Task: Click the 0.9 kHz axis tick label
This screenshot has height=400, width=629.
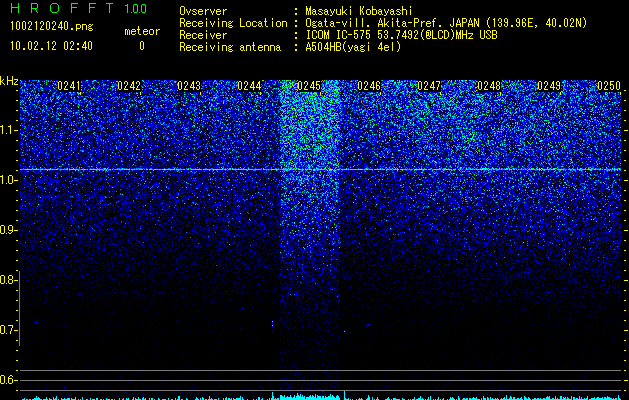Action: coord(8,230)
